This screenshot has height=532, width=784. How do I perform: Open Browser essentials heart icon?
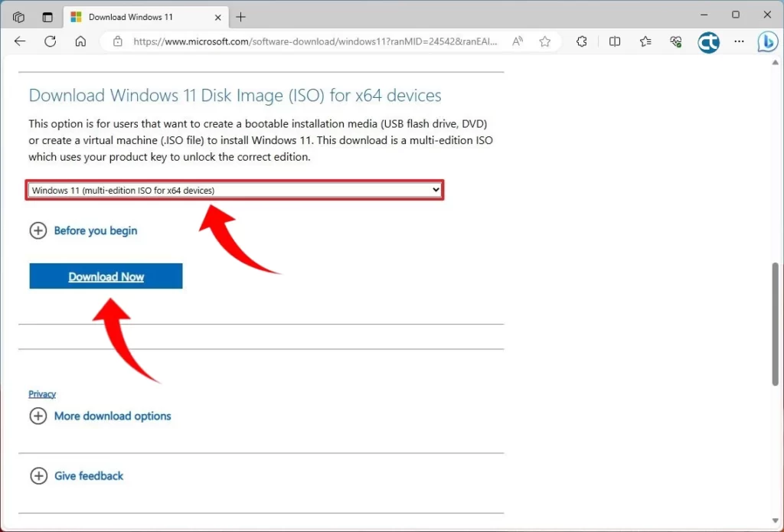[676, 41]
